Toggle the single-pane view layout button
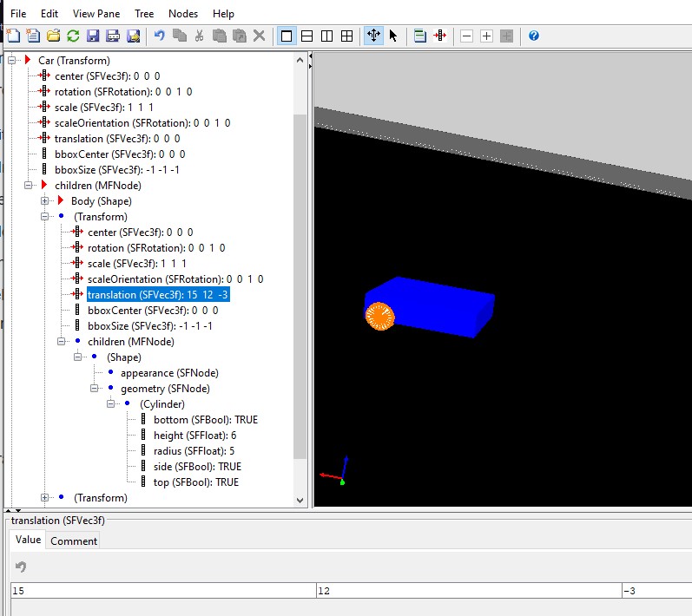The image size is (692, 616). (x=286, y=36)
